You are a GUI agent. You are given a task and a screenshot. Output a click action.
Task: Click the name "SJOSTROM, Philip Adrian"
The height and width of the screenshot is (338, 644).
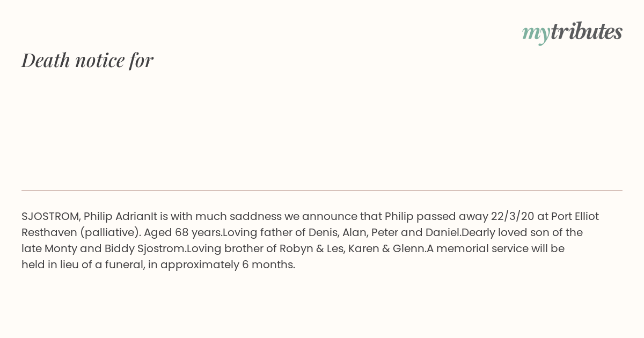(x=86, y=217)
